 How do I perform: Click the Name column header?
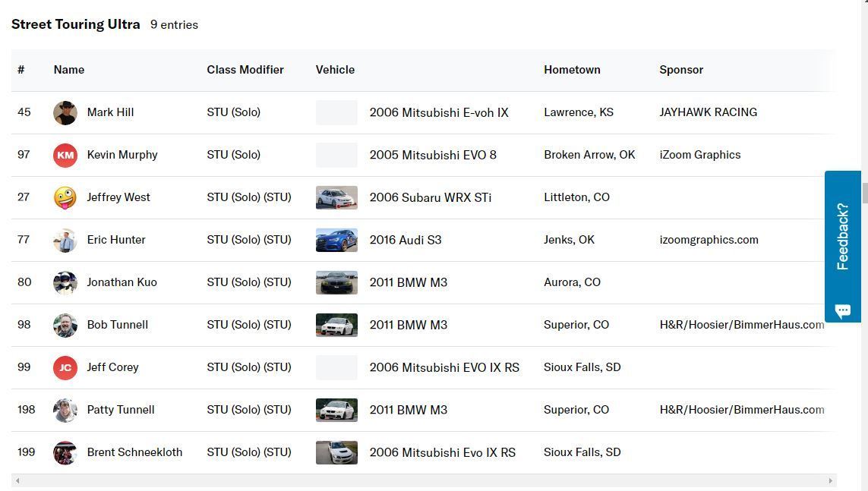point(69,70)
